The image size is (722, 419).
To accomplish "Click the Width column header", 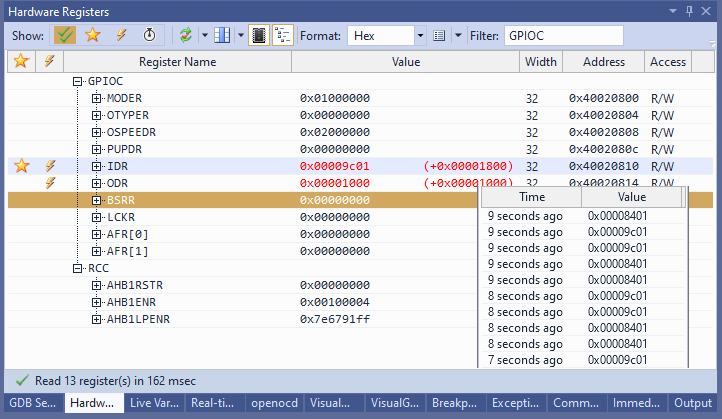I will coord(541,62).
